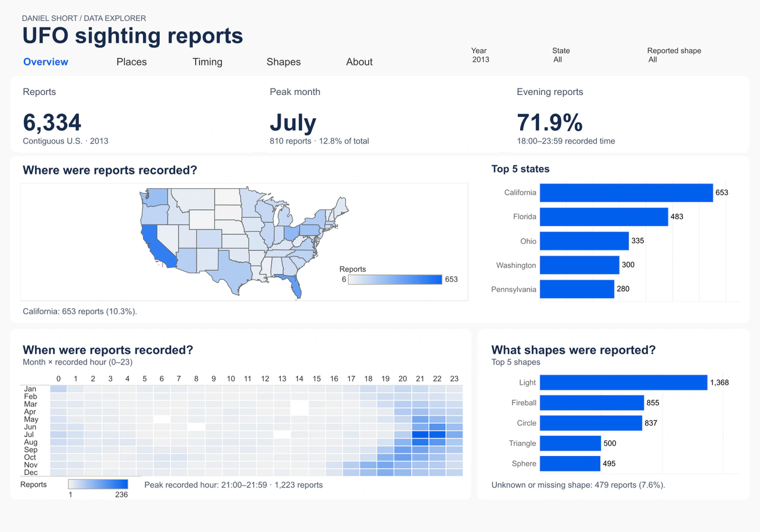
Task: Select the Florida bar in Top 5 states
Action: click(x=604, y=217)
